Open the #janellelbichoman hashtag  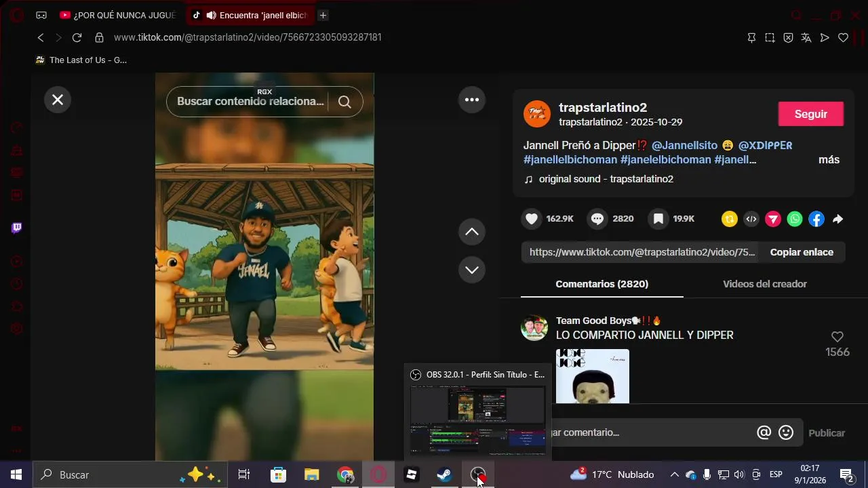570,160
